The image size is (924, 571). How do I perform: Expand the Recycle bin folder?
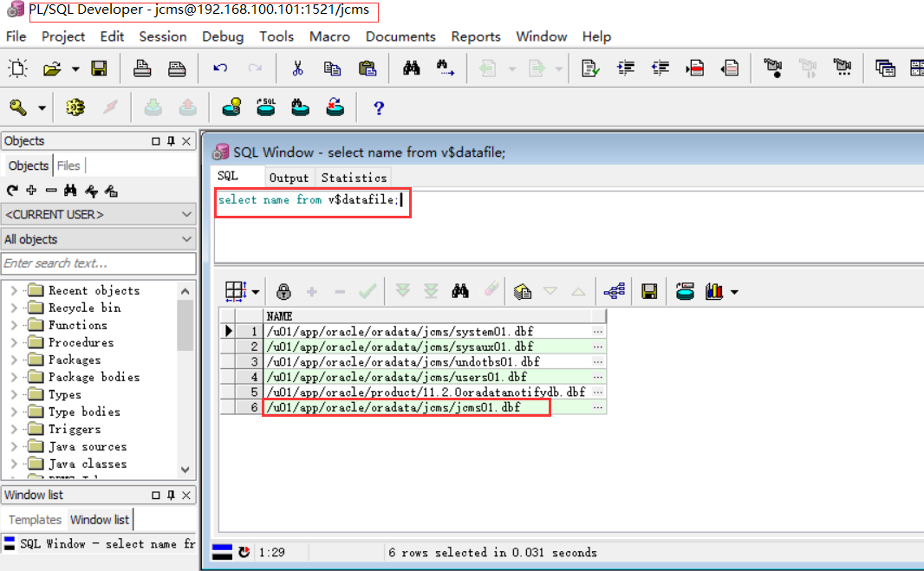(x=14, y=308)
